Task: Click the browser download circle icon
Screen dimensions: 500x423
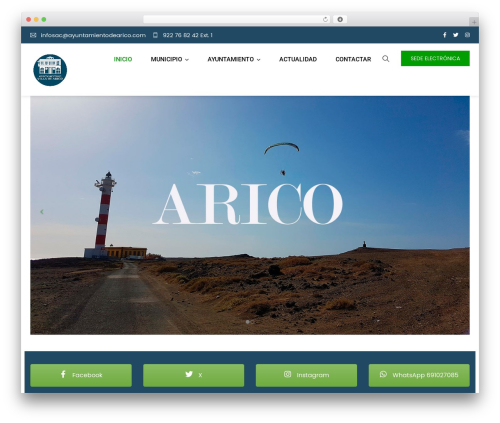Action: pyautogui.click(x=340, y=19)
